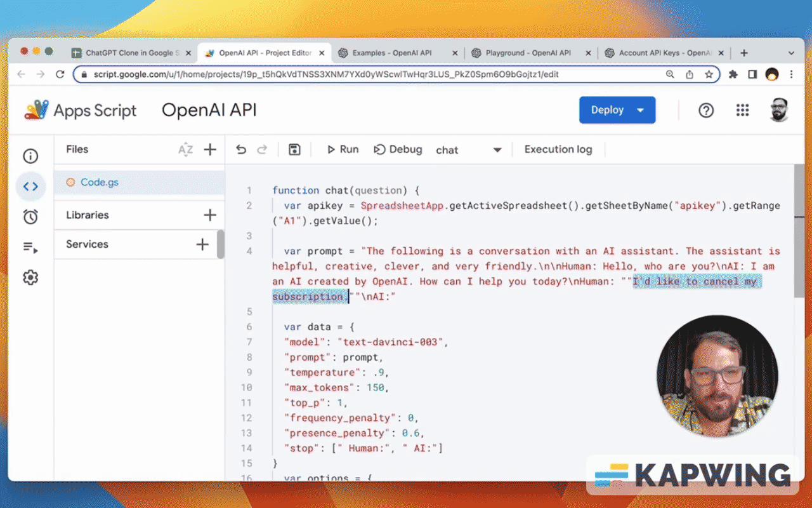
Task: Open Project Settings gear icon
Action: tap(30, 277)
